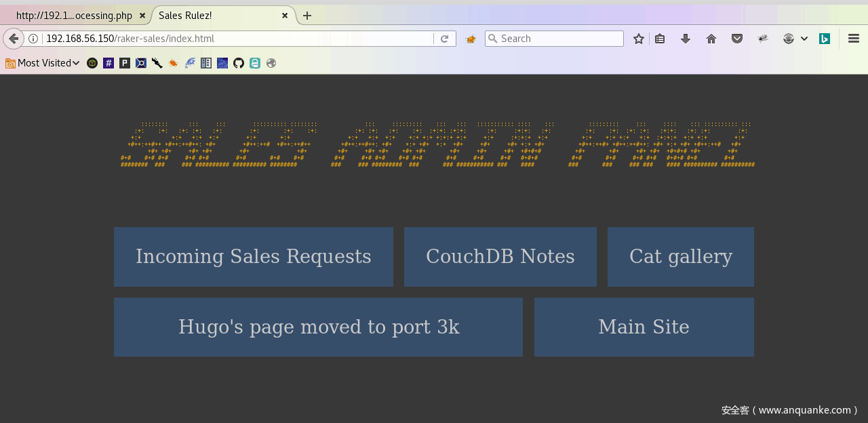
Task: Open the grey columns bookmark icon
Action: (x=206, y=63)
